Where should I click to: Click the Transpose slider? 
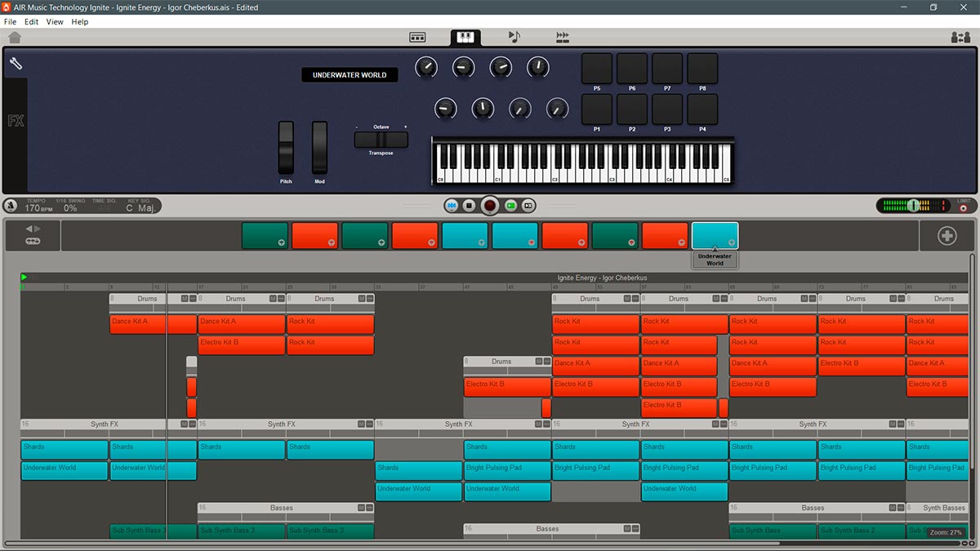click(381, 140)
